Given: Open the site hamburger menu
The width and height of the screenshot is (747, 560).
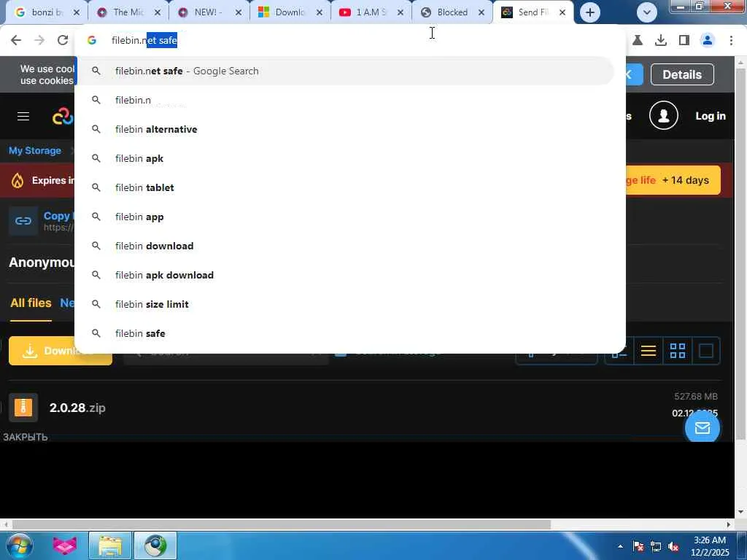Looking at the screenshot, I should pyautogui.click(x=23, y=116).
